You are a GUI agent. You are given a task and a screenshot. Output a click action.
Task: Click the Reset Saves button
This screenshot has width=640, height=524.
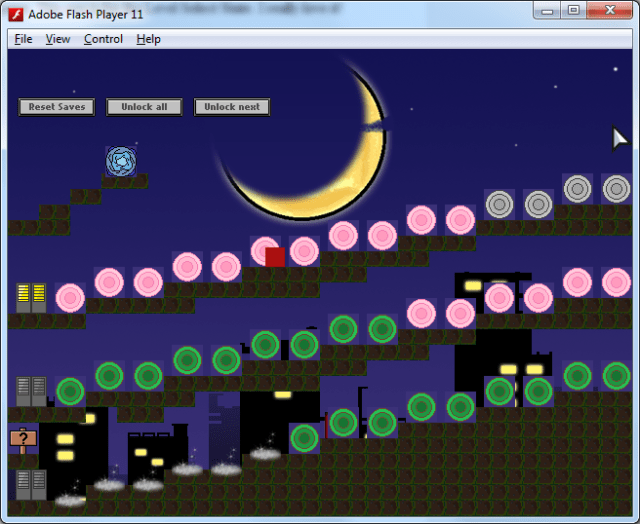tap(57, 107)
